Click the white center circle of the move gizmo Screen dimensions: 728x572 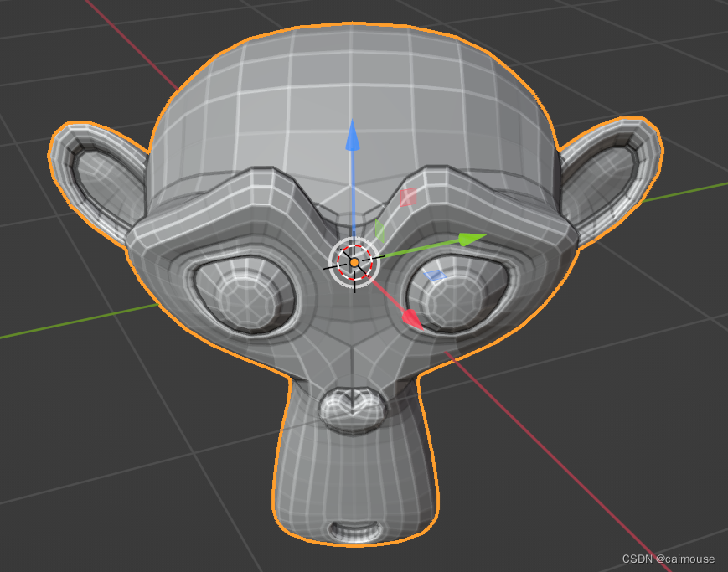point(354,262)
